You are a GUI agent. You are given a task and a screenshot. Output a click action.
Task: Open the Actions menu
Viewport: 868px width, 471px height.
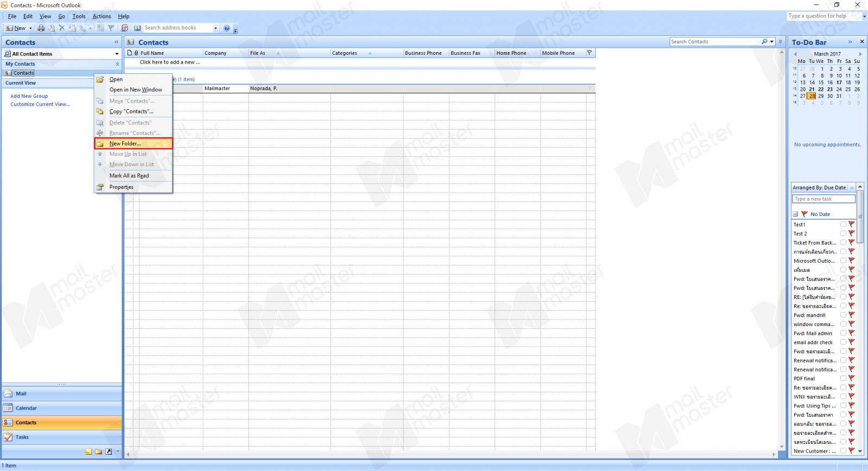tap(101, 16)
